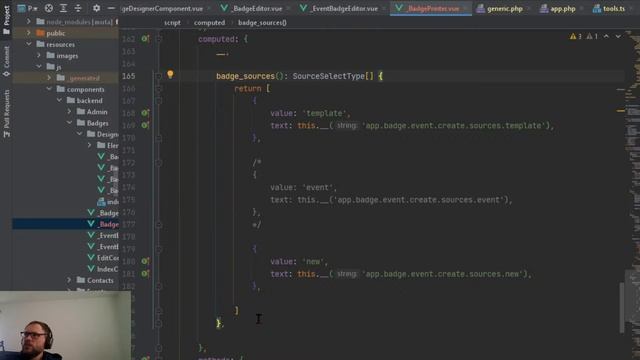The image size is (640, 360).
Task: Expand the images folder
Action: click(x=39, y=55)
